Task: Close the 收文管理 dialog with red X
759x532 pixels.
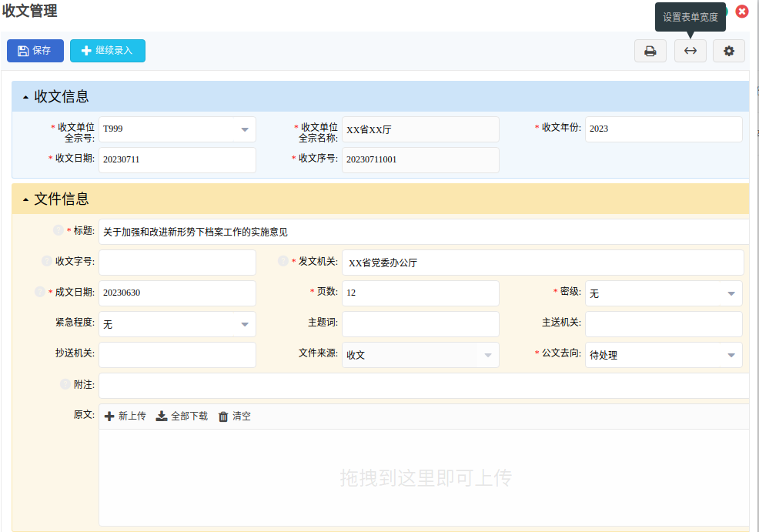Action: [x=741, y=11]
